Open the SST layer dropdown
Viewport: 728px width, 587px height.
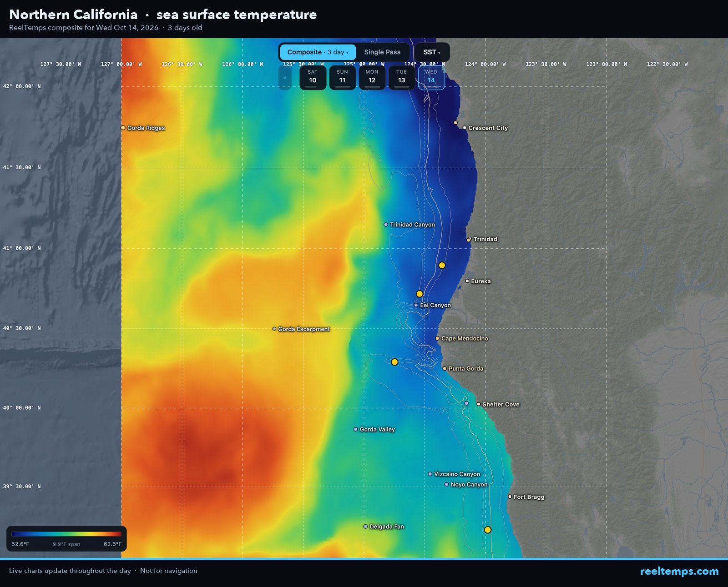pos(432,52)
